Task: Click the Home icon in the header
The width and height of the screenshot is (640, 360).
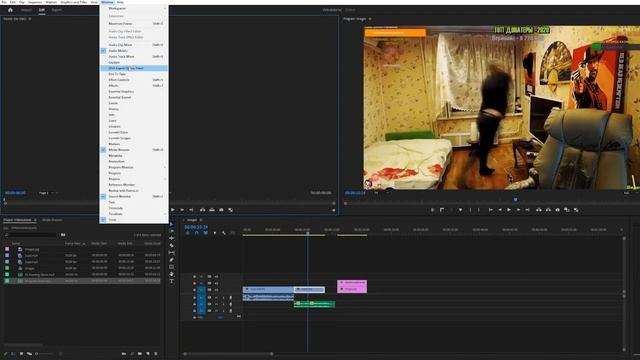Action: tap(10, 10)
